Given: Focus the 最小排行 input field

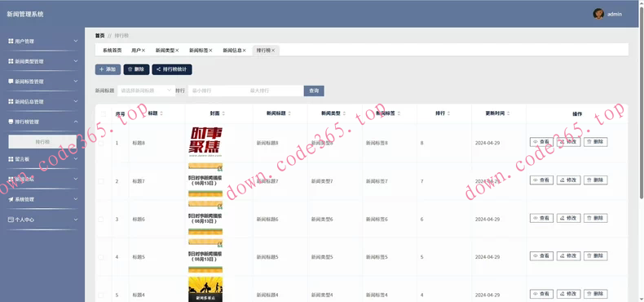Looking at the screenshot, I should (x=217, y=91).
